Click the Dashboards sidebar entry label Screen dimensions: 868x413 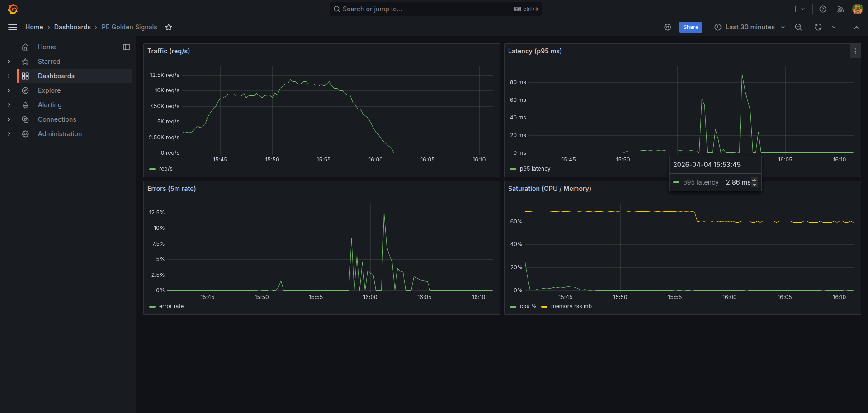pos(56,76)
